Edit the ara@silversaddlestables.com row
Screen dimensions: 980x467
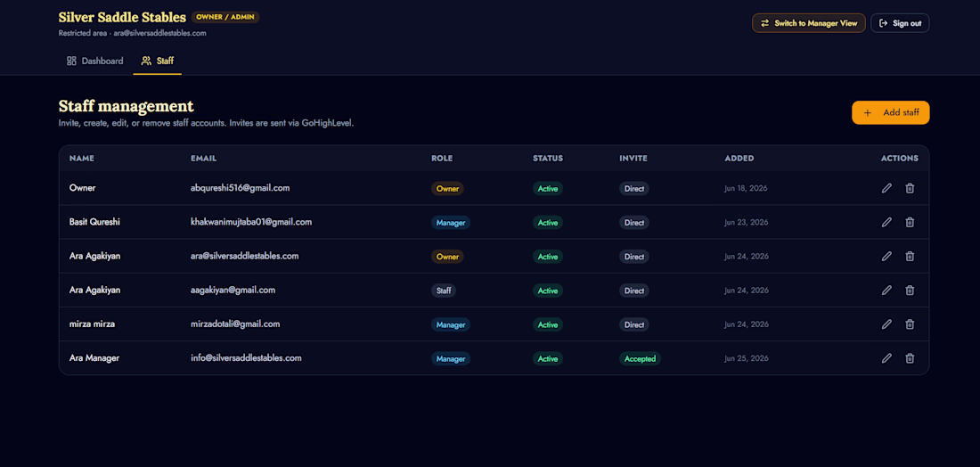(x=886, y=257)
